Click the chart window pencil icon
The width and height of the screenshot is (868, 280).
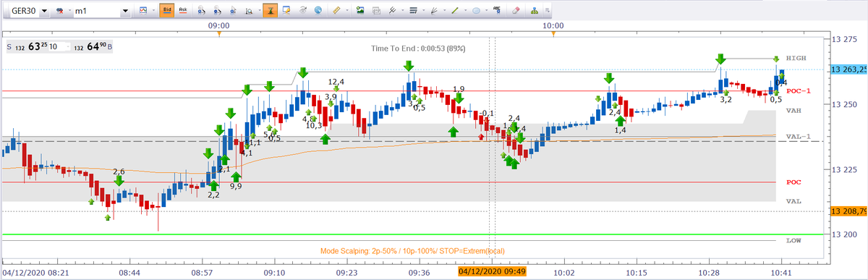click(x=287, y=11)
